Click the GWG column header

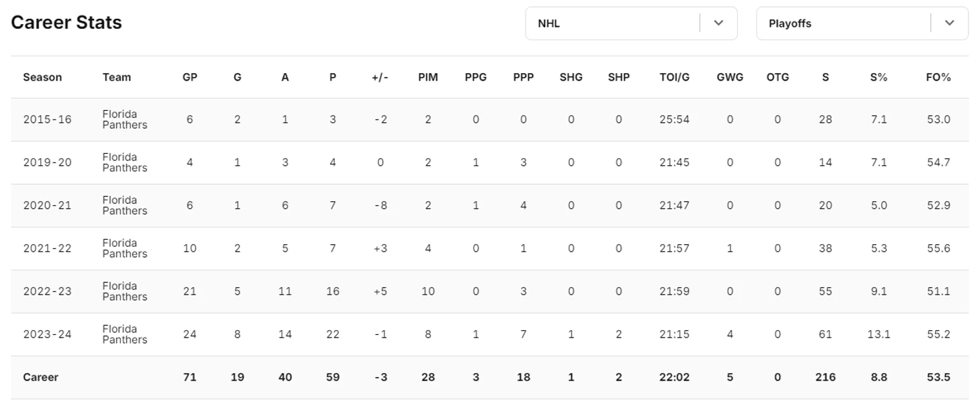click(730, 77)
